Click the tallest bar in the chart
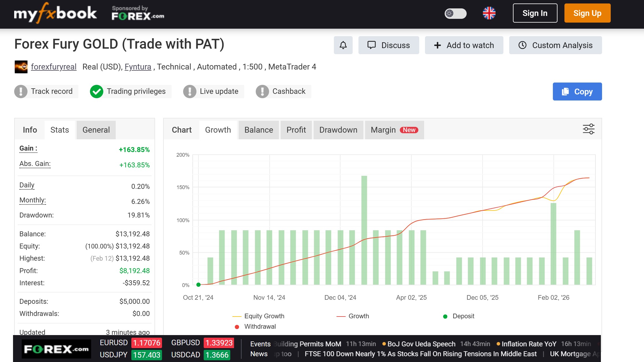This screenshot has width=644, height=362. (364, 230)
